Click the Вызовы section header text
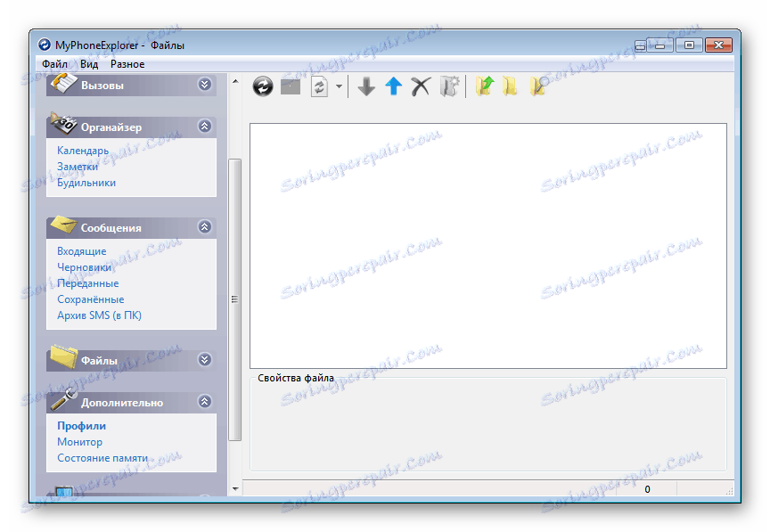 pyautogui.click(x=102, y=86)
